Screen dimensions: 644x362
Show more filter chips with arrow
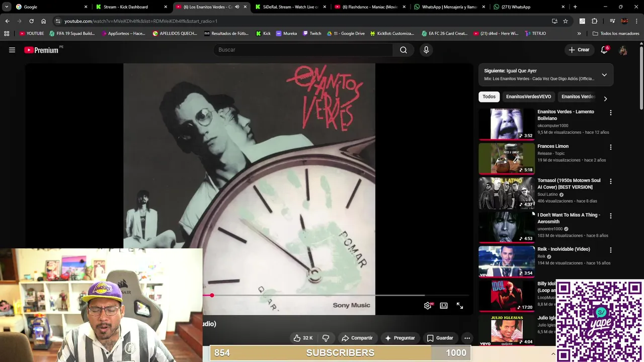pyautogui.click(x=605, y=99)
